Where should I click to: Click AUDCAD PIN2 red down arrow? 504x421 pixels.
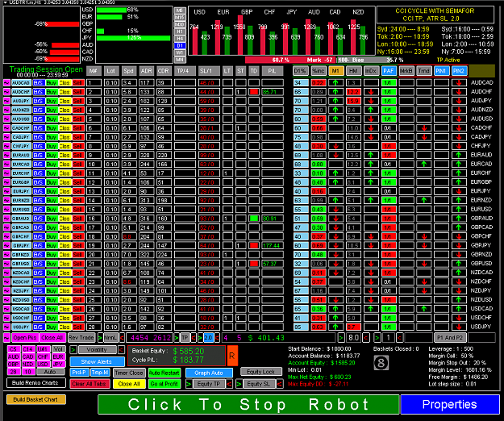[x=459, y=83]
